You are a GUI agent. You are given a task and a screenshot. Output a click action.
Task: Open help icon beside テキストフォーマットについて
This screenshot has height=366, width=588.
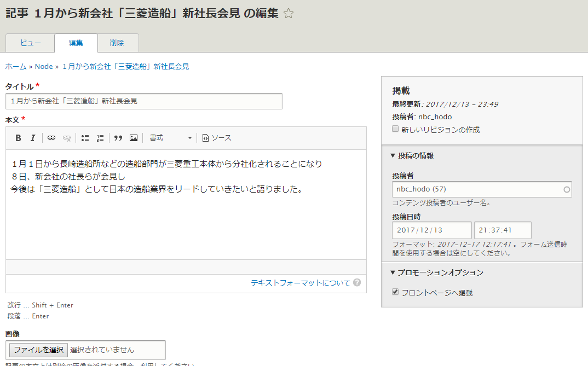pos(357,282)
